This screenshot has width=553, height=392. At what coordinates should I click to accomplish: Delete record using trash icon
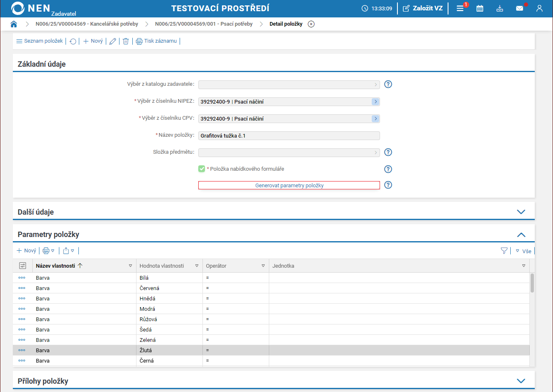click(126, 41)
